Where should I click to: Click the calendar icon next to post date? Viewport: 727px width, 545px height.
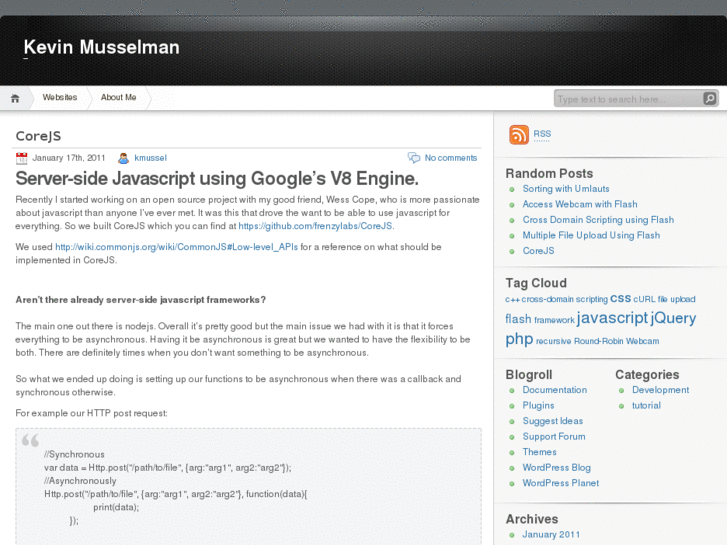pos(22,158)
